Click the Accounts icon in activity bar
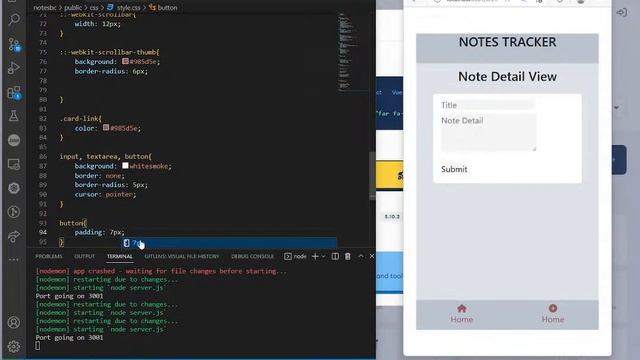The width and height of the screenshot is (640, 360). pyautogui.click(x=14, y=322)
